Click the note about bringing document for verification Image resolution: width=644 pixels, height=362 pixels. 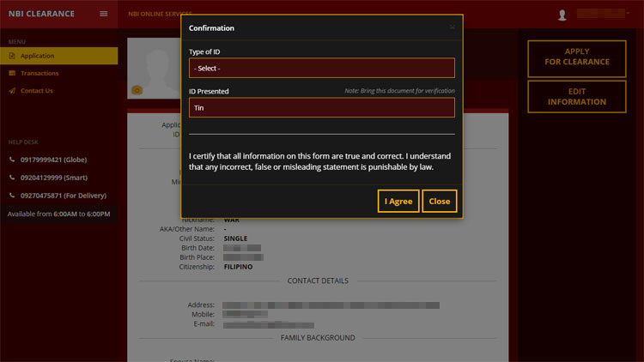[x=399, y=91]
